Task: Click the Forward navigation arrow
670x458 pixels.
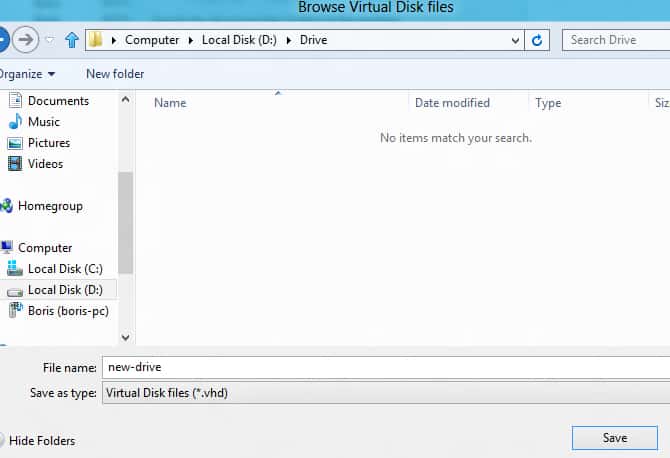Action: pyautogui.click(x=27, y=40)
